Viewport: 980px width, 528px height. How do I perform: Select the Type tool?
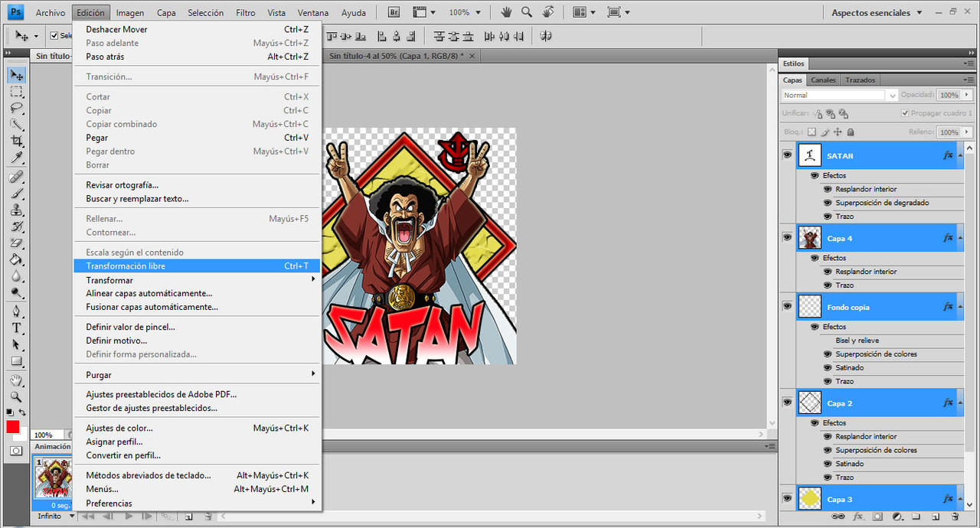click(x=16, y=328)
